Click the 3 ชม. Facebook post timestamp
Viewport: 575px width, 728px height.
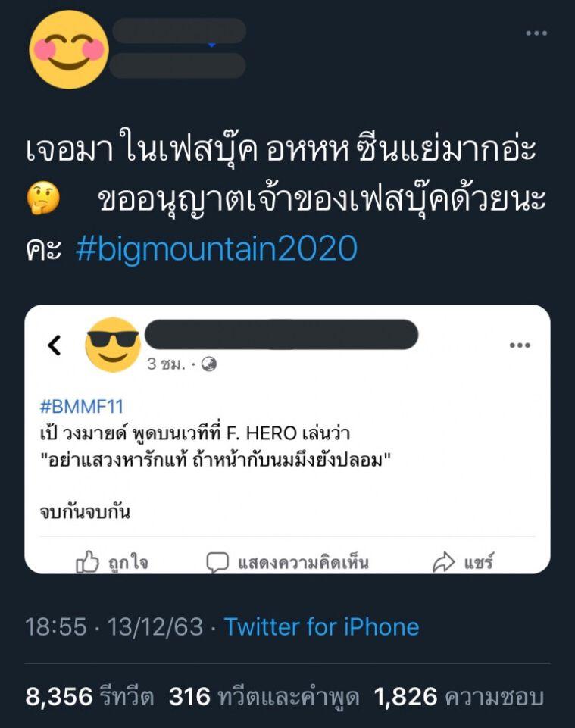(x=165, y=364)
